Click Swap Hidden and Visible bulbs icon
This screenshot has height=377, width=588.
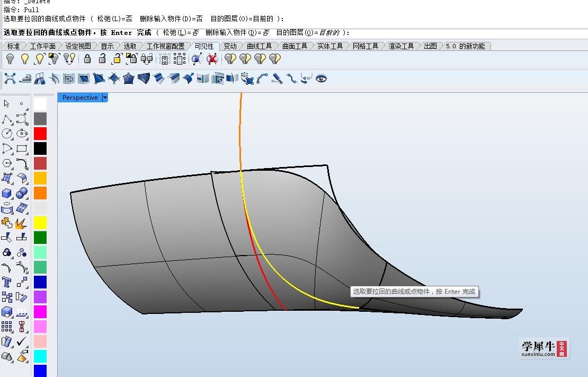[69, 59]
